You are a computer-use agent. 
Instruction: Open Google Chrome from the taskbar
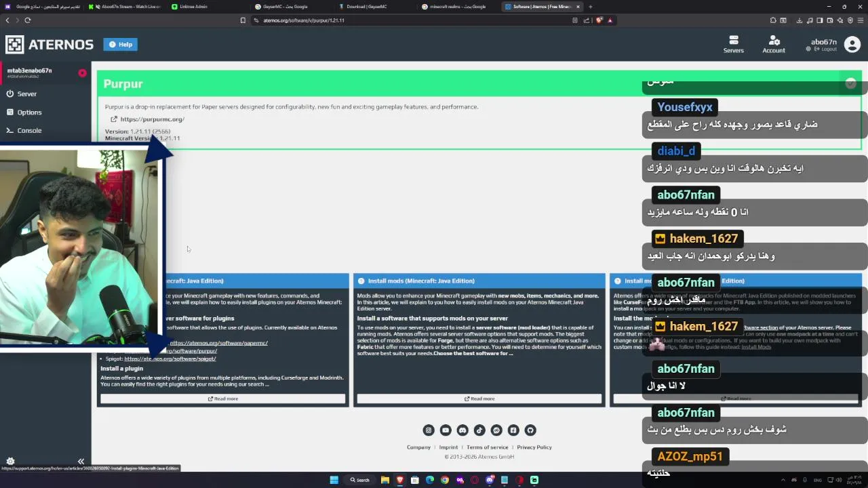click(x=445, y=480)
